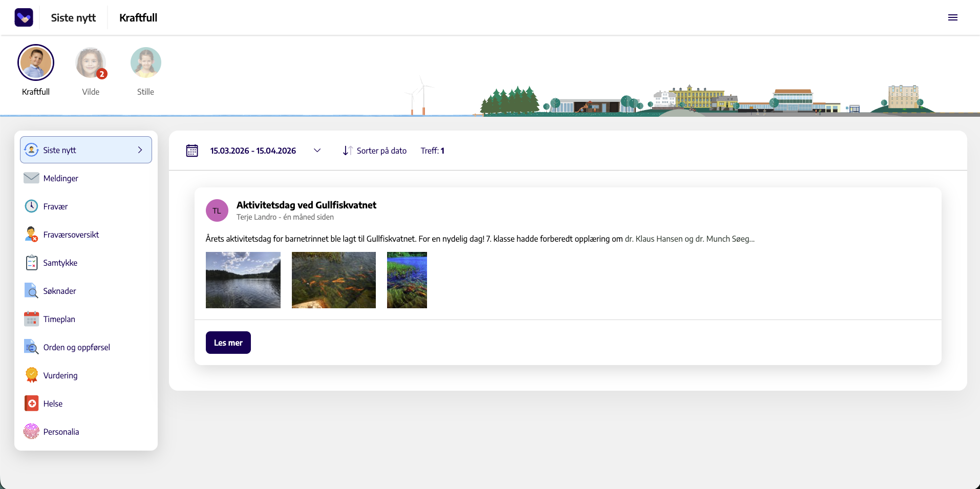980x489 pixels.
Task: Click the Treff: 1 results count
Action: pos(433,151)
